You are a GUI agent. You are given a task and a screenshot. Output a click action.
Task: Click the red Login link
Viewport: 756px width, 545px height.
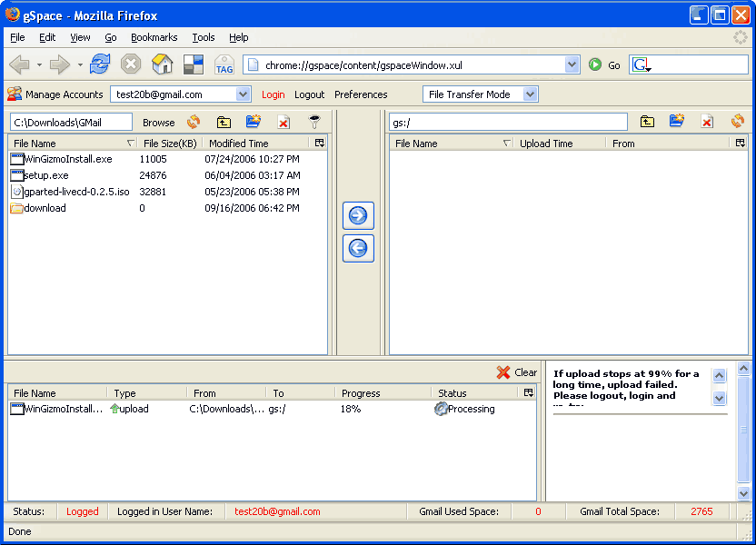pyautogui.click(x=273, y=94)
